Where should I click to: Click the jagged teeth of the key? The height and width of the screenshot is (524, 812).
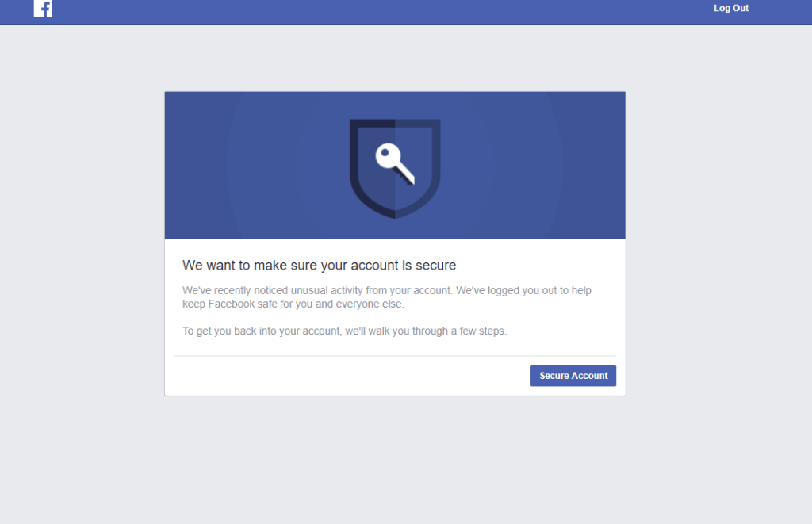point(404,178)
